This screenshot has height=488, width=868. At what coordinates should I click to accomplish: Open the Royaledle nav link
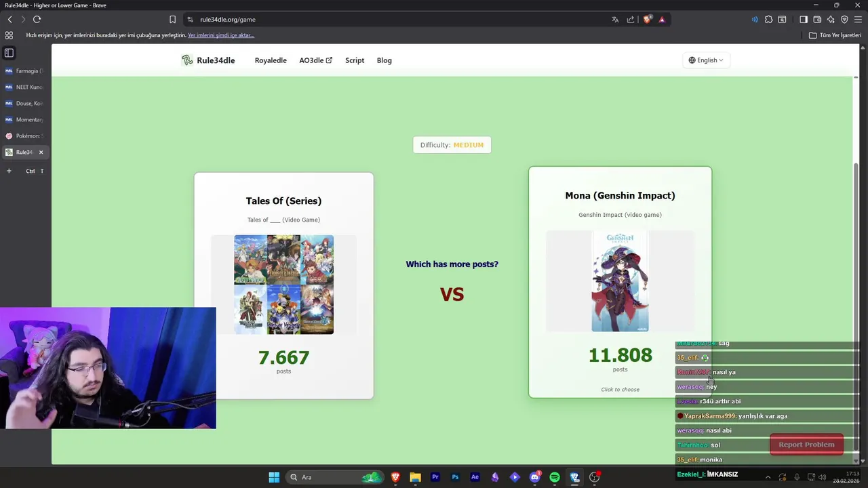coord(271,60)
